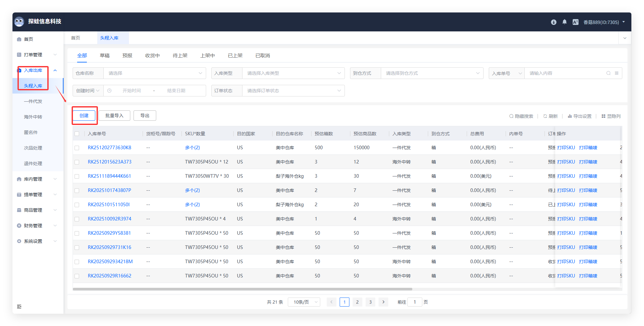The image size is (644, 326).
Task: Switch to the 草稿 tab
Action: 104,56
